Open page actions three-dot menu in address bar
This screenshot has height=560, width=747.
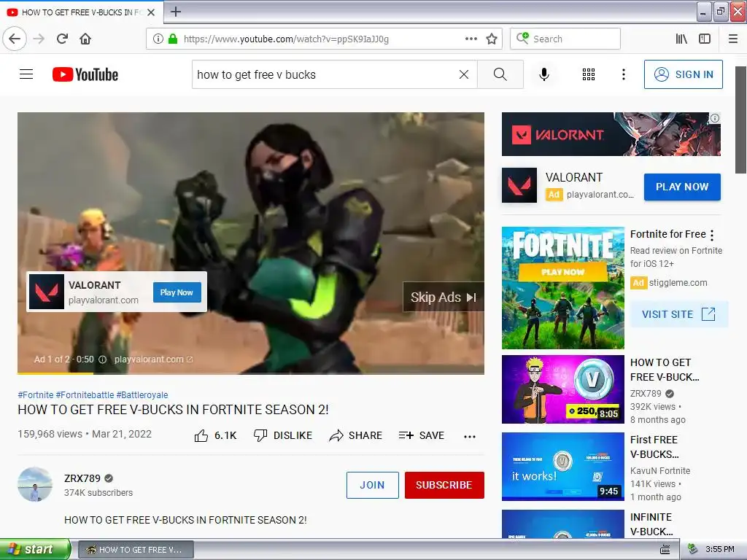tap(471, 39)
